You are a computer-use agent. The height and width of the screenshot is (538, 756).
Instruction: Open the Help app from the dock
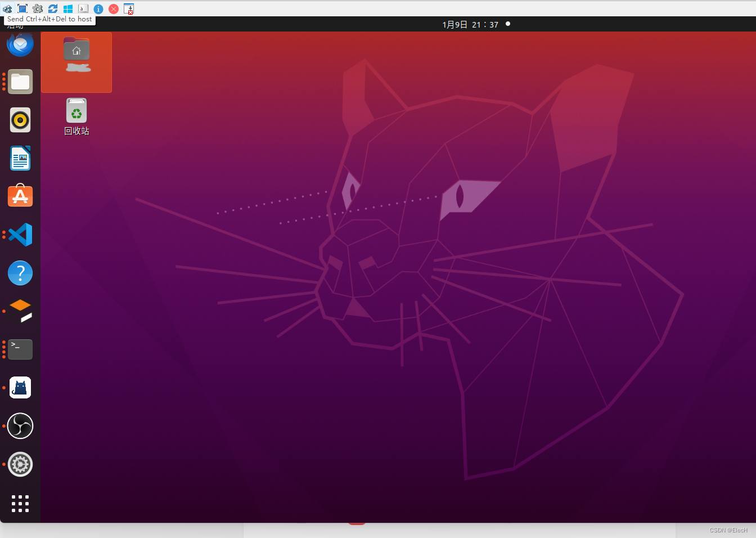click(20, 272)
